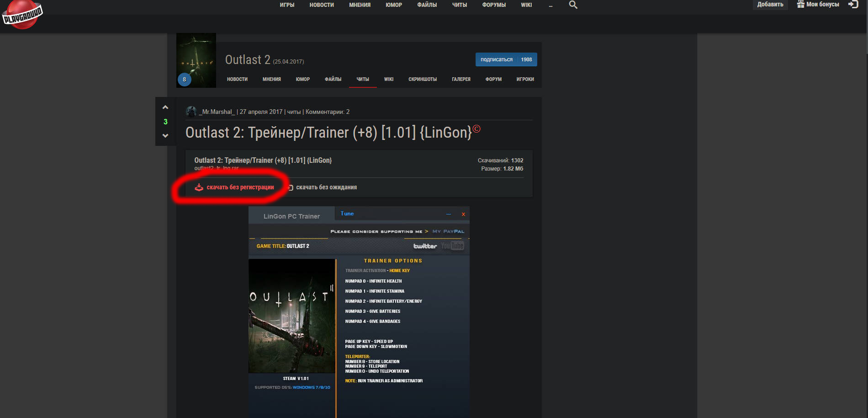Click the release date (25.04.2017)
The width and height of the screenshot is (868, 418).
click(288, 62)
